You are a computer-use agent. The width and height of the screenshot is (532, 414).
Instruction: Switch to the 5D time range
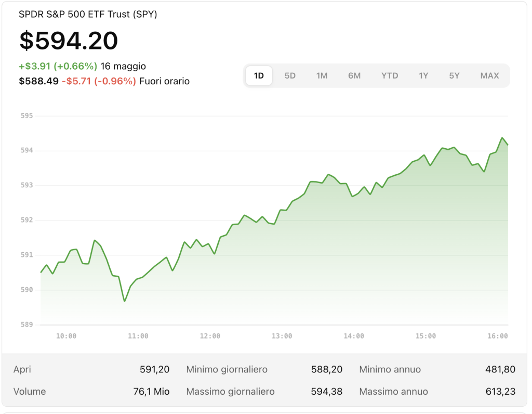[x=290, y=75]
